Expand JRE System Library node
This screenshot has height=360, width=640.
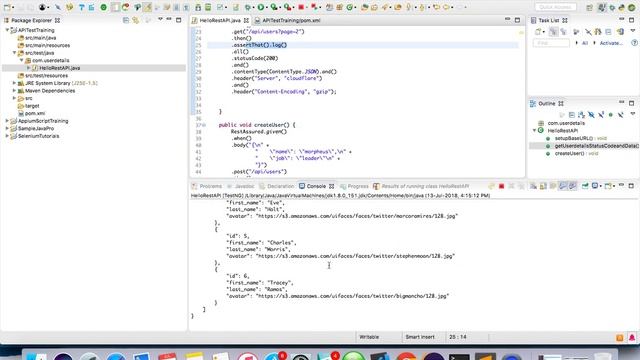point(14,83)
